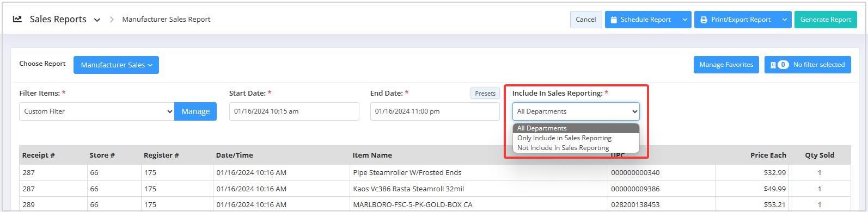Click the printer icon on Print/Export Report

[x=704, y=20]
